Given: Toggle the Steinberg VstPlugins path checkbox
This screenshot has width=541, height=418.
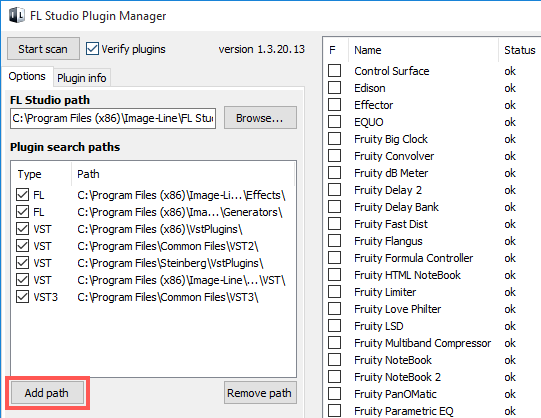Looking at the screenshot, I should click(22, 263).
